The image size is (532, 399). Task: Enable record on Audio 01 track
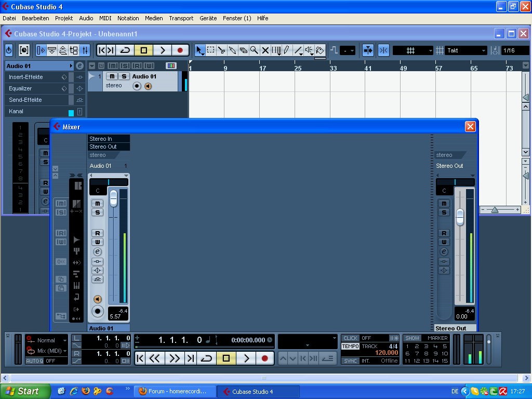click(x=137, y=86)
